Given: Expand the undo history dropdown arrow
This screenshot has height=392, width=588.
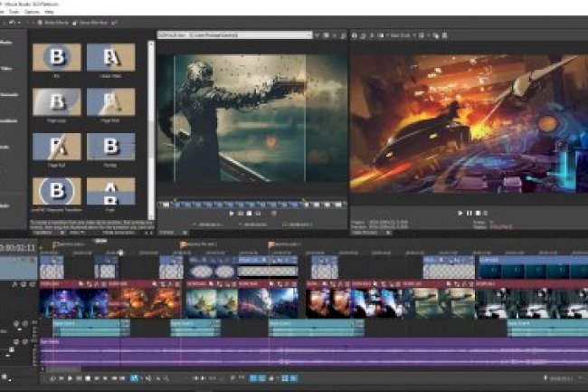Looking at the screenshot, I should (x=18, y=23).
